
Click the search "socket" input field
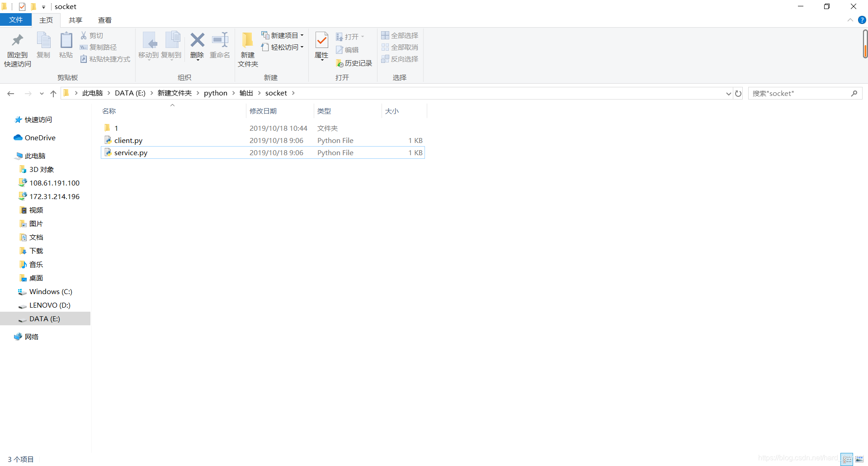[x=799, y=93]
